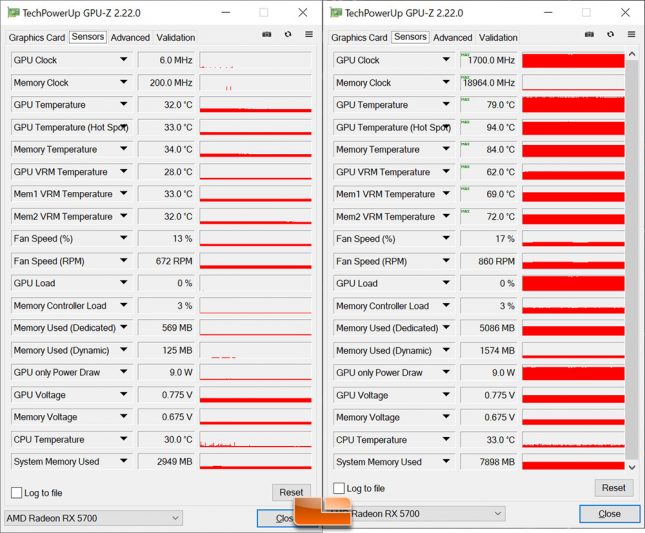Open Memory Temperature dropdown in right window
Image resolution: width=645 pixels, height=533 pixels.
click(x=446, y=149)
